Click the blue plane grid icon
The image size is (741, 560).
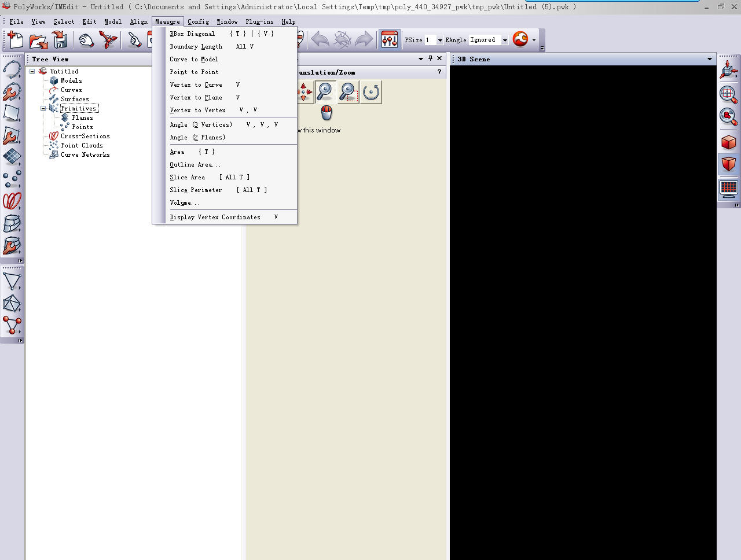(x=12, y=157)
